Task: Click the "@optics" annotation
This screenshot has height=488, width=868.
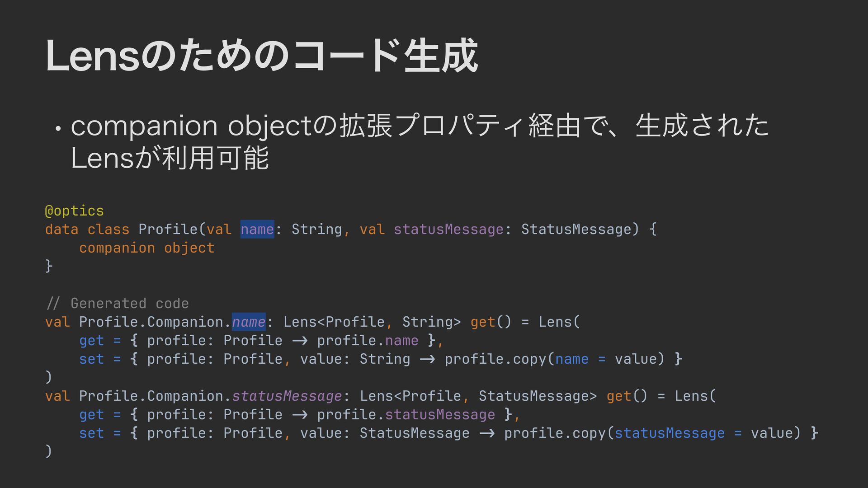Action: (x=75, y=211)
